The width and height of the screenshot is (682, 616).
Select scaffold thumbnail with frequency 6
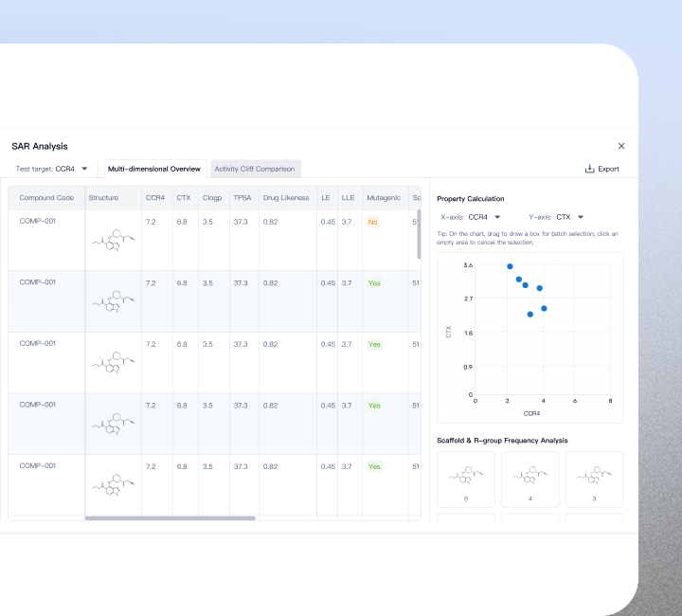(x=466, y=480)
